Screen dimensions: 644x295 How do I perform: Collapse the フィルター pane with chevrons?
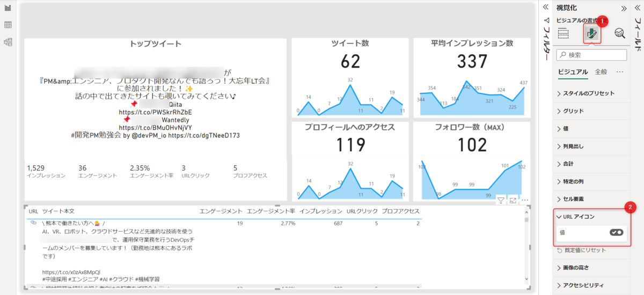546,8
